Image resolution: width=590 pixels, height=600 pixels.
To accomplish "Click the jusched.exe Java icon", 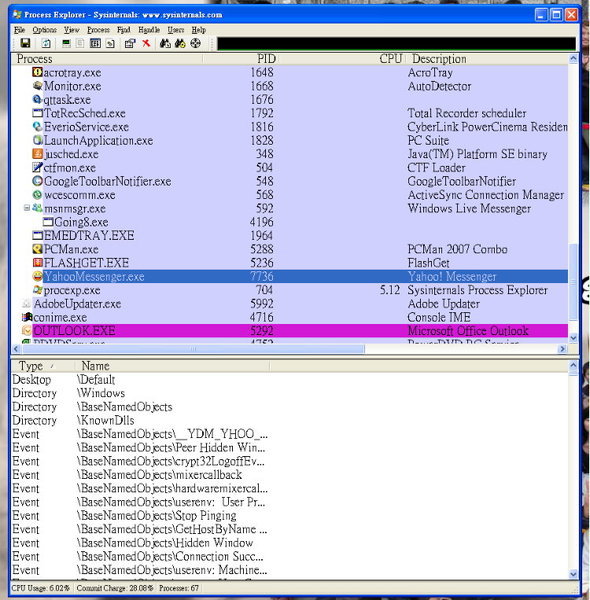I will coord(37,153).
